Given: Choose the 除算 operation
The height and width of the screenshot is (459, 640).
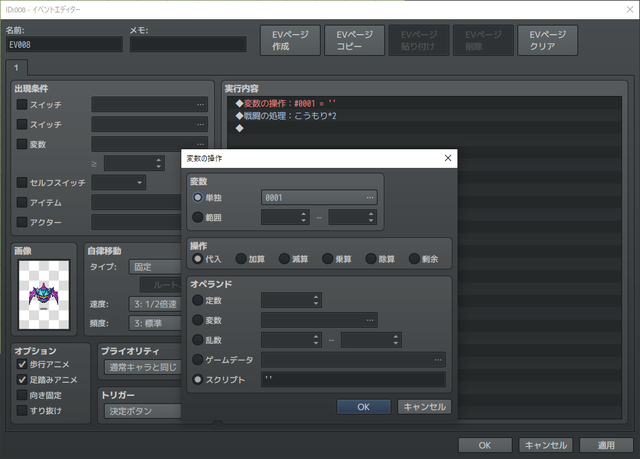Looking at the screenshot, I should (371, 259).
